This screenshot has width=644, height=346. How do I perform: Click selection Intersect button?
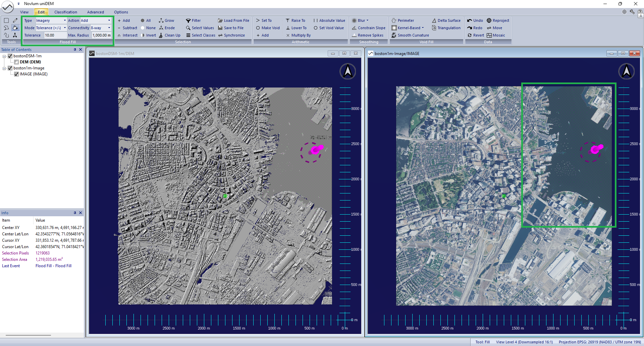point(127,35)
